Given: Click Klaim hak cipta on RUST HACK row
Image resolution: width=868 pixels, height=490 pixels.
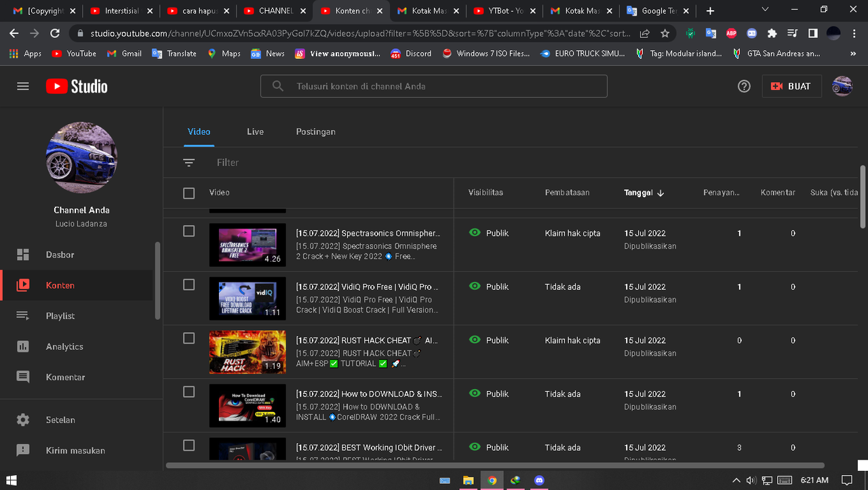Looking at the screenshot, I should pyautogui.click(x=572, y=340).
